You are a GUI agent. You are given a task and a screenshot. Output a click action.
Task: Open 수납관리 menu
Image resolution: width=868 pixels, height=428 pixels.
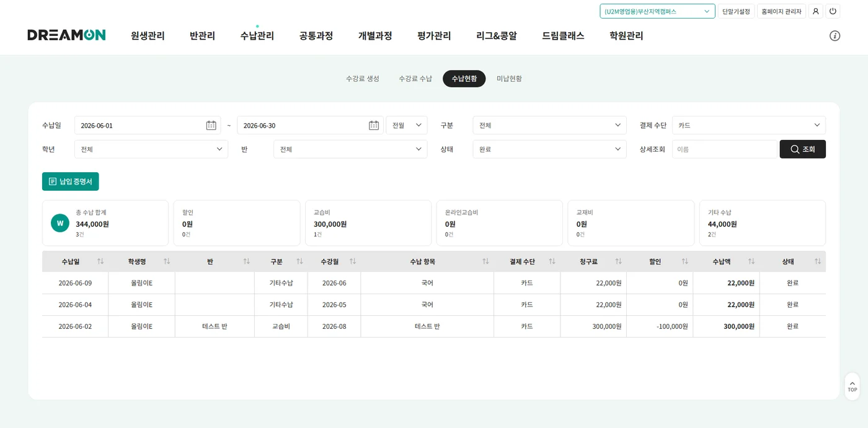click(x=257, y=36)
